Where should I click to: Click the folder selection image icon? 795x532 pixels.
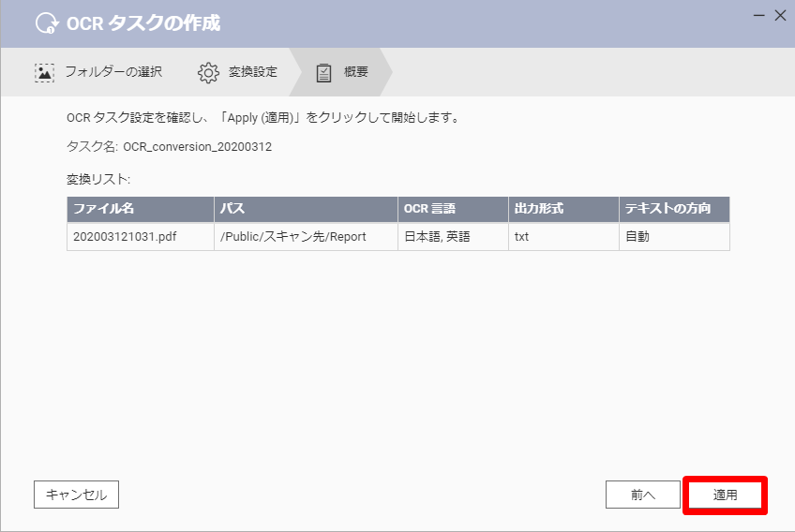45,72
